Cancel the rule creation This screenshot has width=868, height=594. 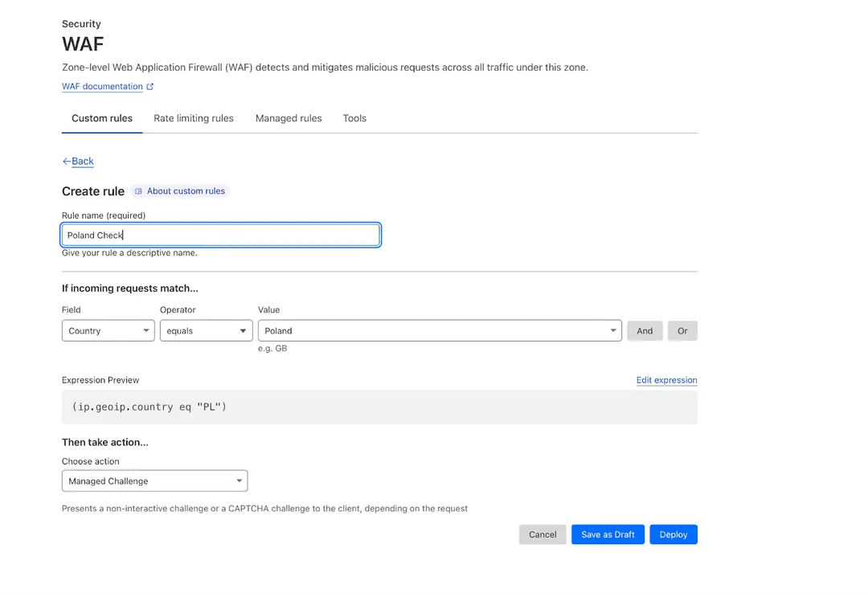[542, 535]
